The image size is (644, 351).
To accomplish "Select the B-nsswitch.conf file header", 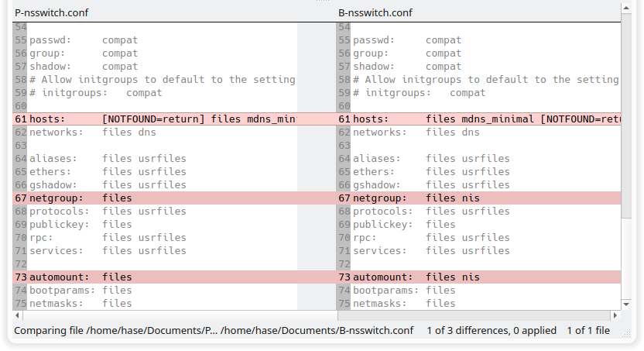I will pyautogui.click(x=375, y=12).
